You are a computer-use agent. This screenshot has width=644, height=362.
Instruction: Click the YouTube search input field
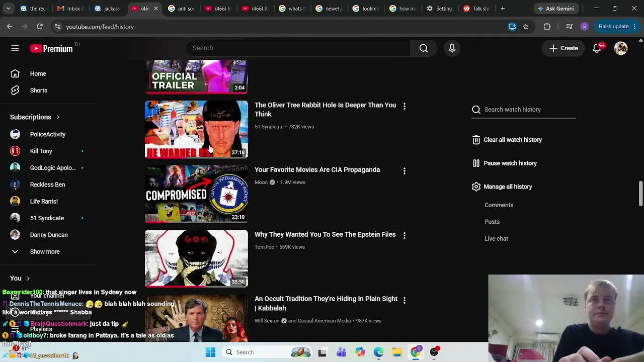(x=298, y=48)
